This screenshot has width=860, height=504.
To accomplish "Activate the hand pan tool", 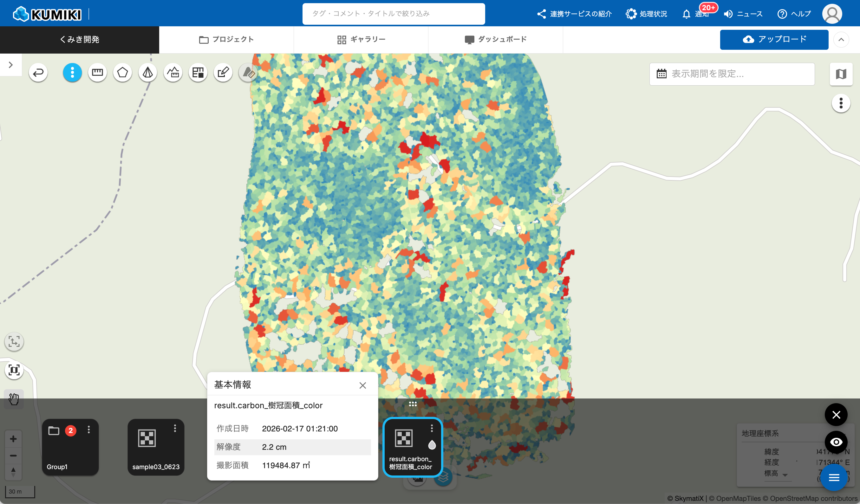I will pyautogui.click(x=14, y=398).
